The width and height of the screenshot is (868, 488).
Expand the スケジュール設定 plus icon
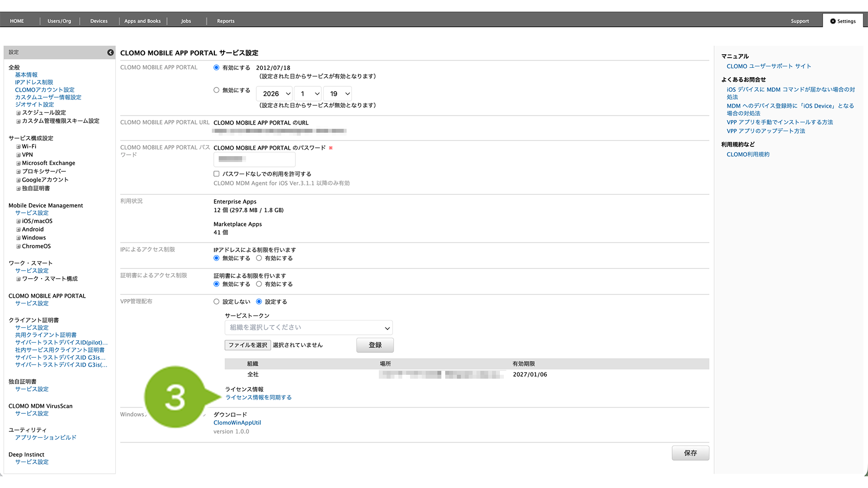(19, 113)
